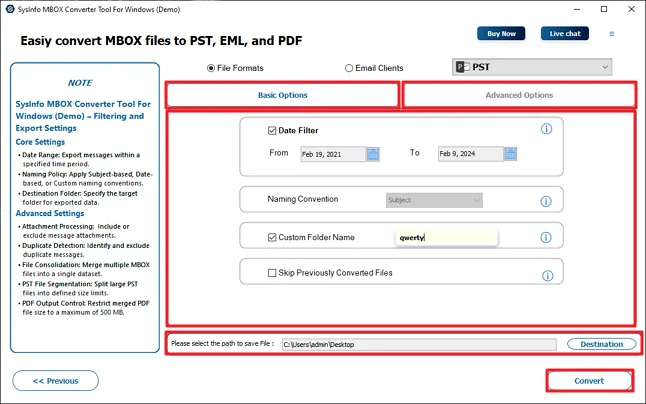Open the hamburger menu icon

[x=611, y=34]
